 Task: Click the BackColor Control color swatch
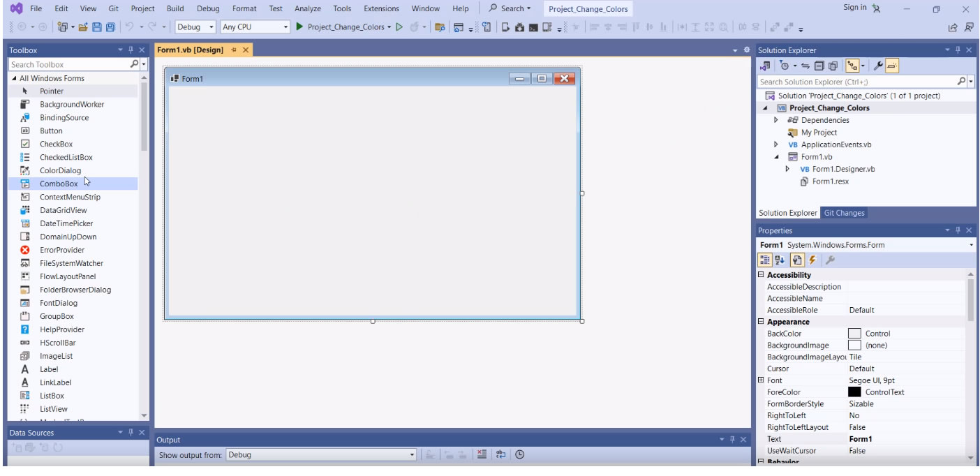854,334
